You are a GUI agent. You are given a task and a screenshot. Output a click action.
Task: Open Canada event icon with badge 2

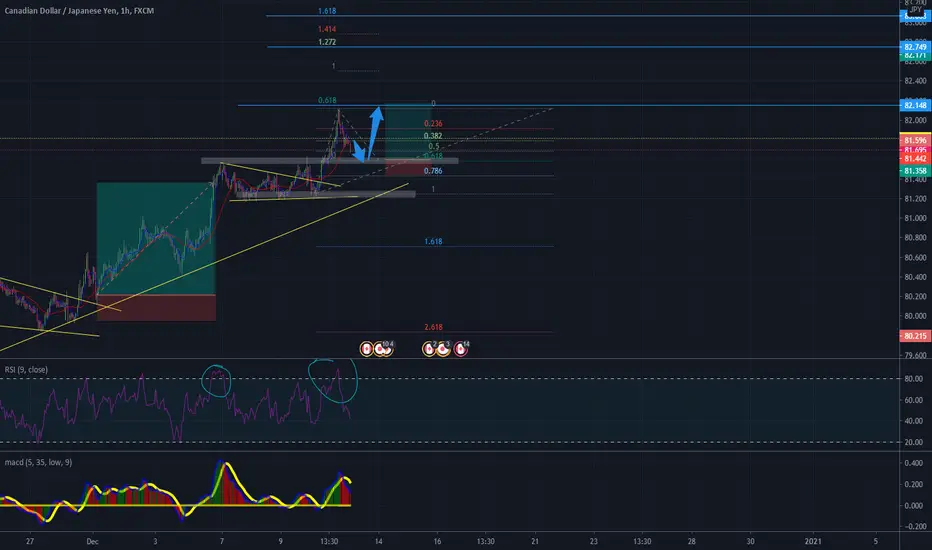(x=429, y=348)
